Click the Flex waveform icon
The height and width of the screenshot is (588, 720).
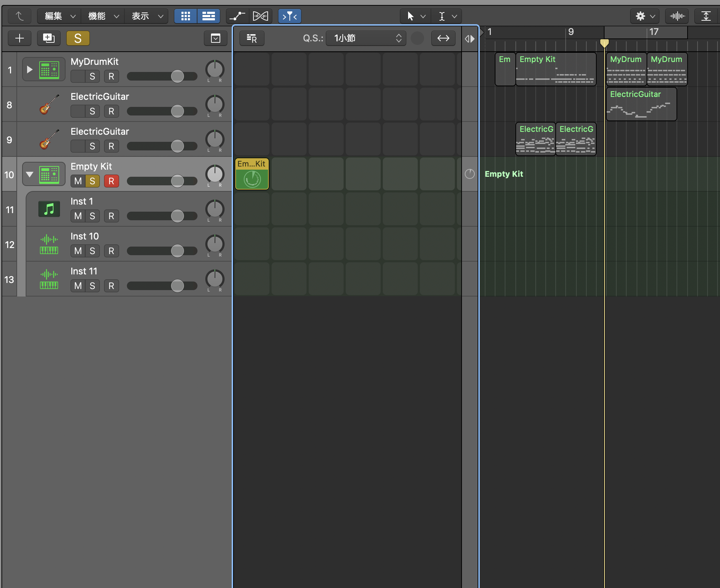[261, 16]
